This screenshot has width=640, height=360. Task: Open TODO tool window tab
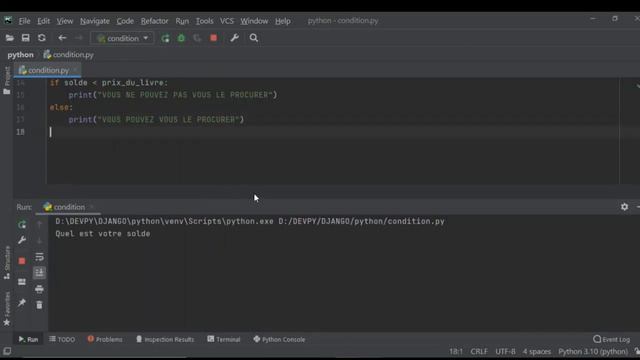62,340
